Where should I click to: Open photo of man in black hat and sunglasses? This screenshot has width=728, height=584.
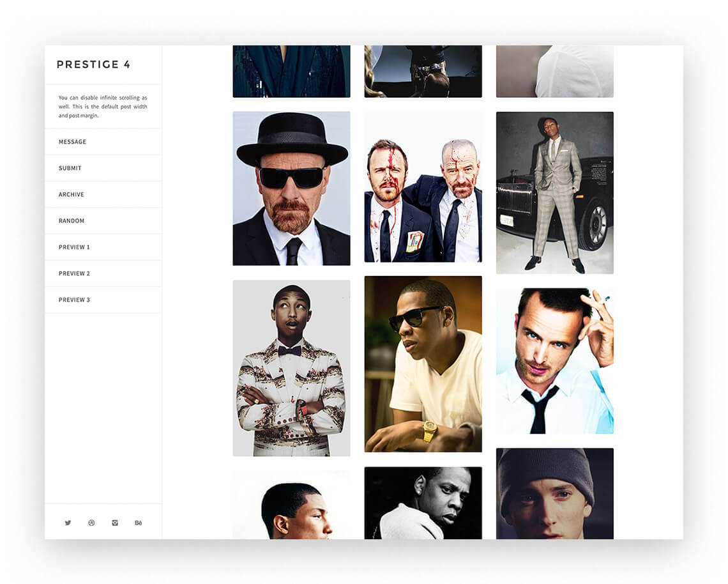292,188
